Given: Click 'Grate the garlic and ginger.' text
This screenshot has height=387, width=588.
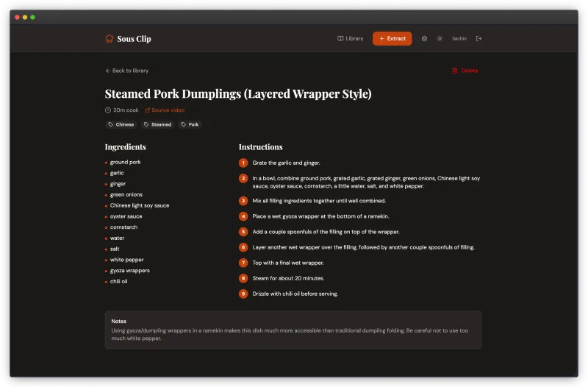Looking at the screenshot, I should [x=286, y=163].
